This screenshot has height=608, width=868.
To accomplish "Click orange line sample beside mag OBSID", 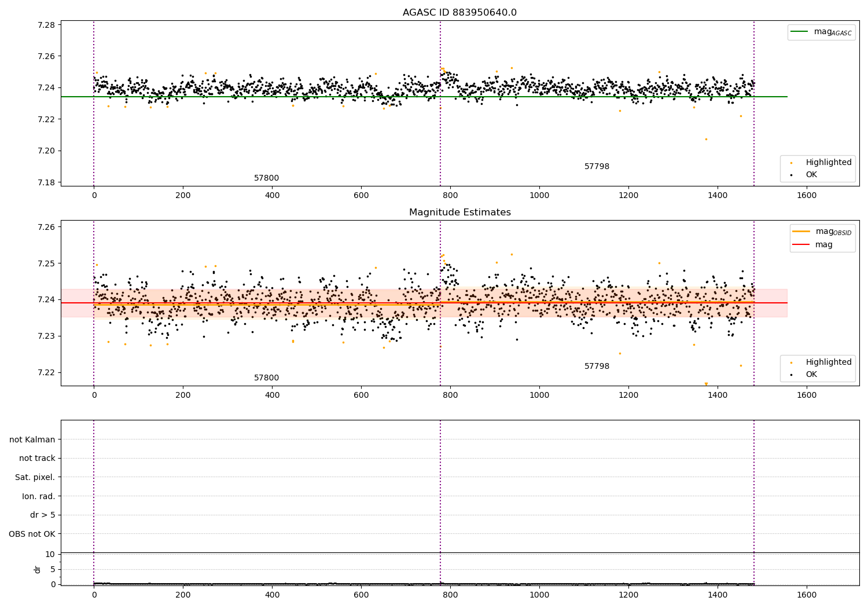I will [801, 232].
